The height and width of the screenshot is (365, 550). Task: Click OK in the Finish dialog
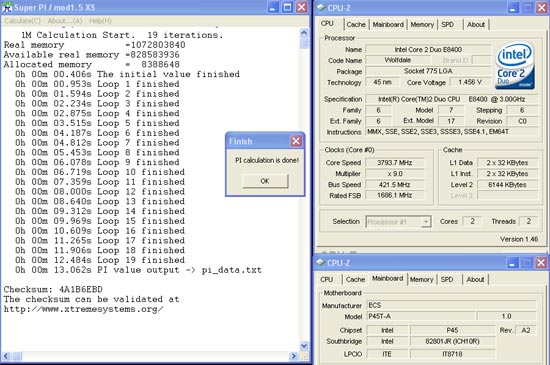coord(265,181)
